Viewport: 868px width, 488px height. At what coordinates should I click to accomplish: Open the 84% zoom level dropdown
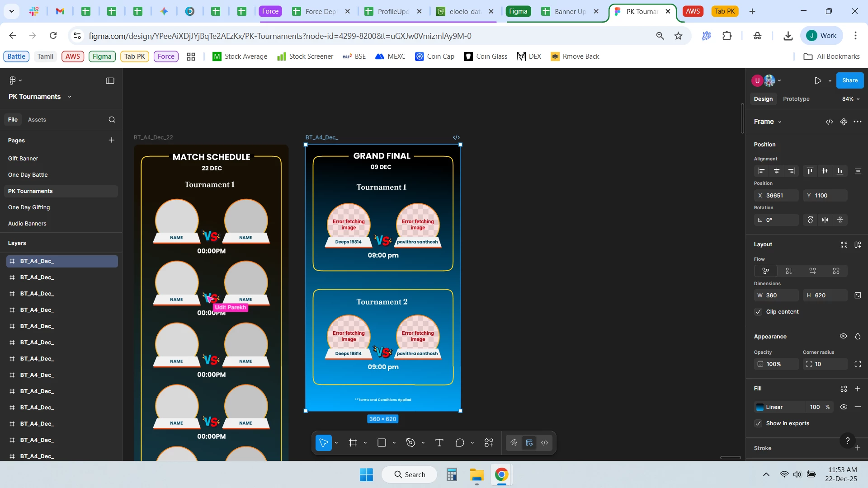(850, 99)
